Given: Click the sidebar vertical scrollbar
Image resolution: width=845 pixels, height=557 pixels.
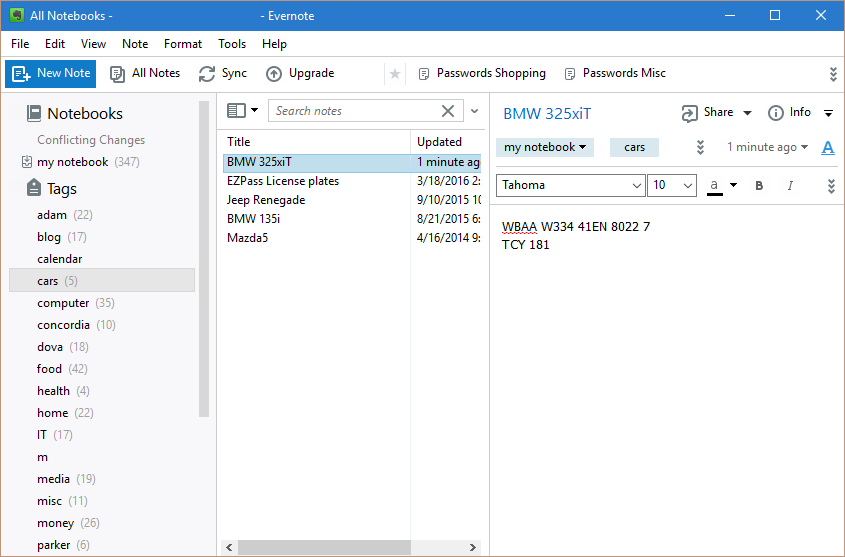Looking at the screenshot, I should pos(204,259).
